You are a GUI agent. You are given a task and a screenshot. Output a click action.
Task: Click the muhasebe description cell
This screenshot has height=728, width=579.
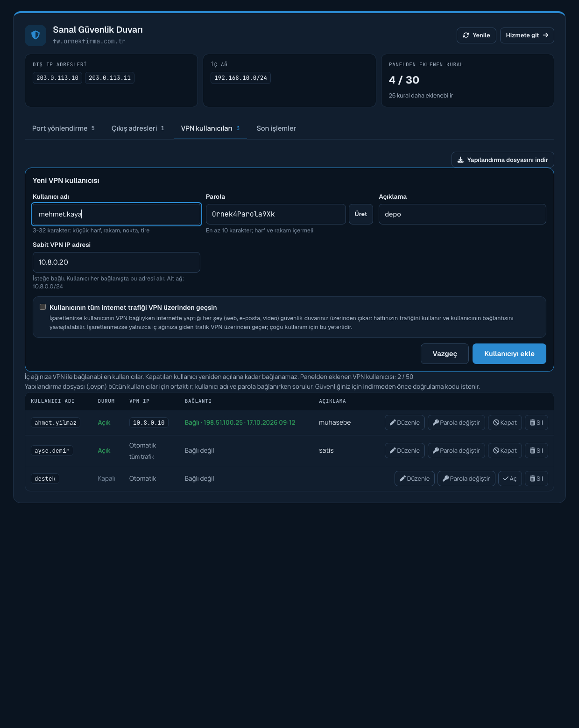(x=335, y=423)
